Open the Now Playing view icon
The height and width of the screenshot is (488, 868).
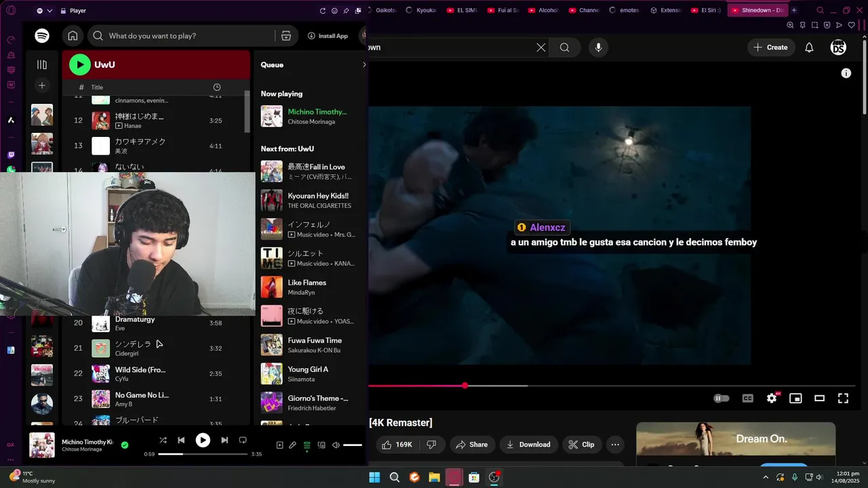pyautogui.click(x=279, y=445)
